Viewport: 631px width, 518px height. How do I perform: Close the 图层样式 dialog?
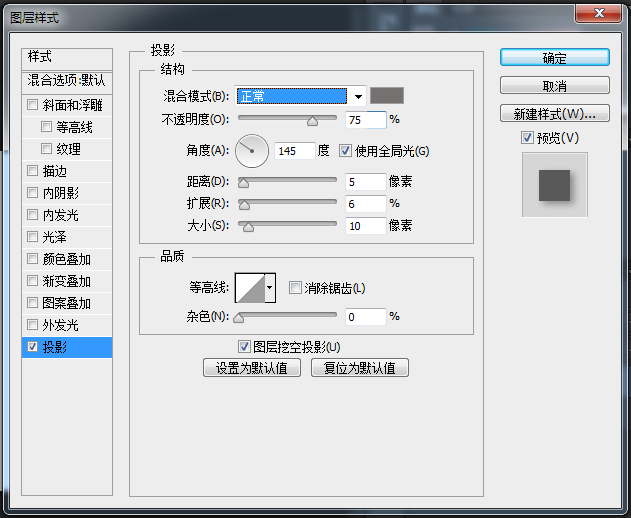(x=599, y=13)
